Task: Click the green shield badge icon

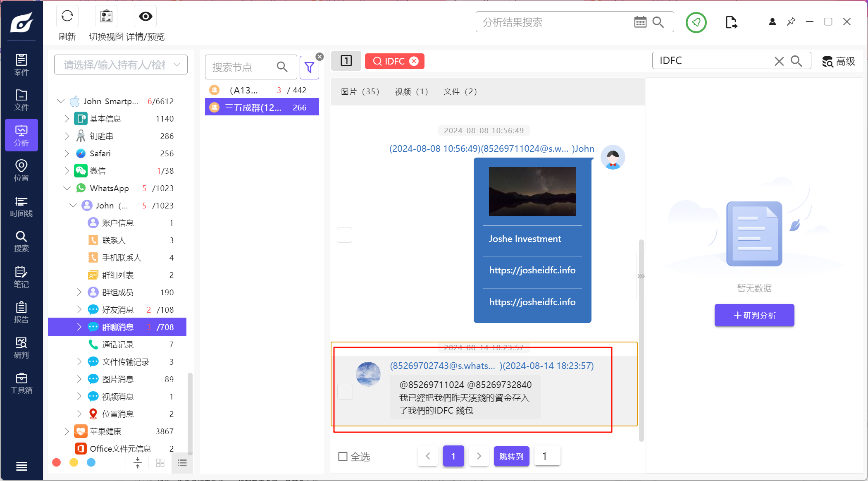Action: click(696, 22)
